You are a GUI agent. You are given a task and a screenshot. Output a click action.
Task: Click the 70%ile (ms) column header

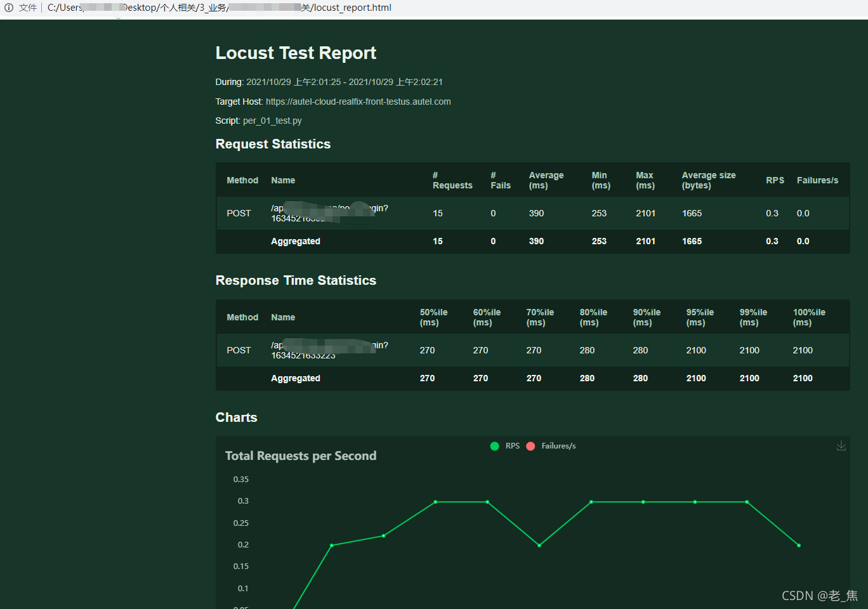(x=540, y=317)
